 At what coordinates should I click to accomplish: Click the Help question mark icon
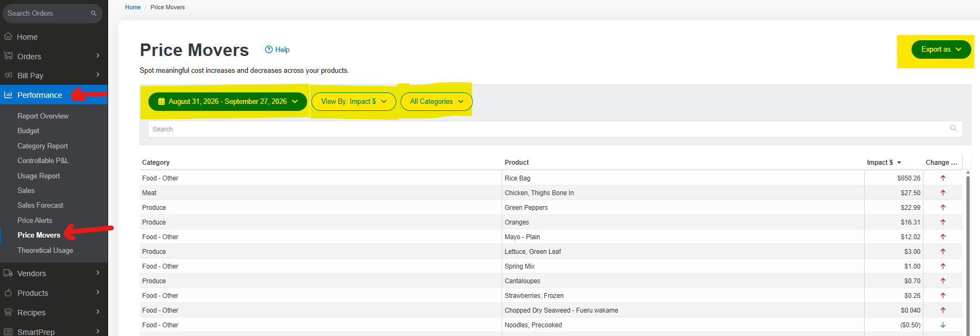[x=269, y=49]
